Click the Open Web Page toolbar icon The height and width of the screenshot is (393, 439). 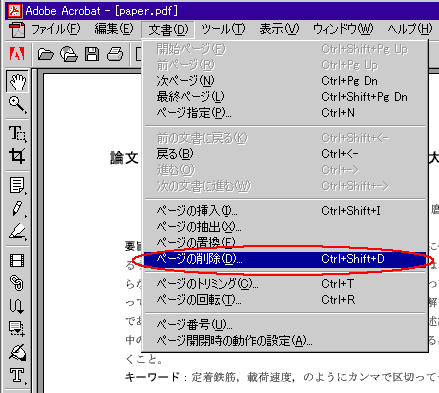[x=69, y=54]
